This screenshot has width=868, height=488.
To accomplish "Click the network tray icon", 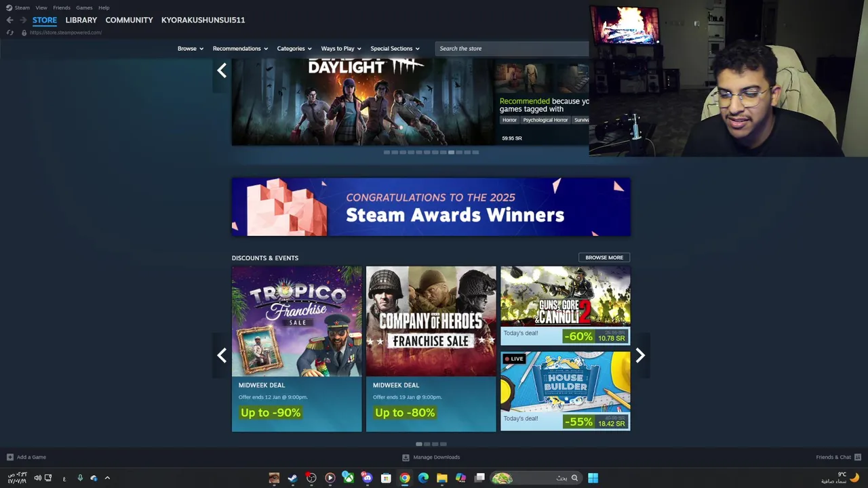I will click(48, 478).
